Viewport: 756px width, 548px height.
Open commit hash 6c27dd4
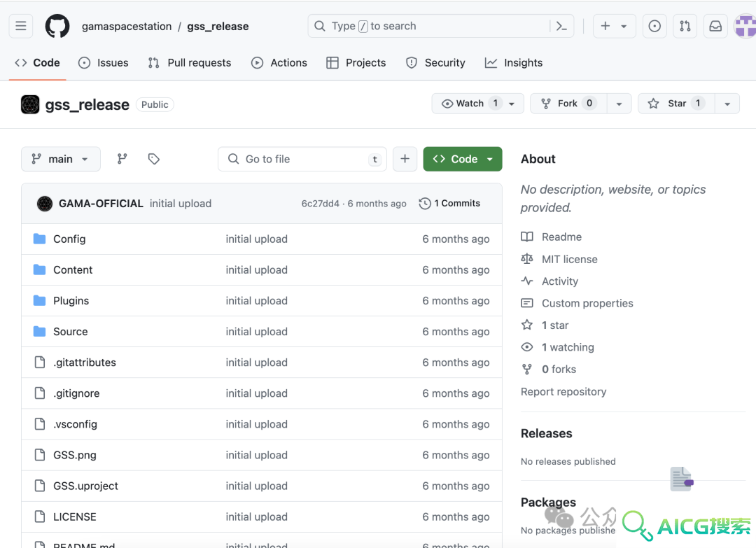tap(320, 204)
